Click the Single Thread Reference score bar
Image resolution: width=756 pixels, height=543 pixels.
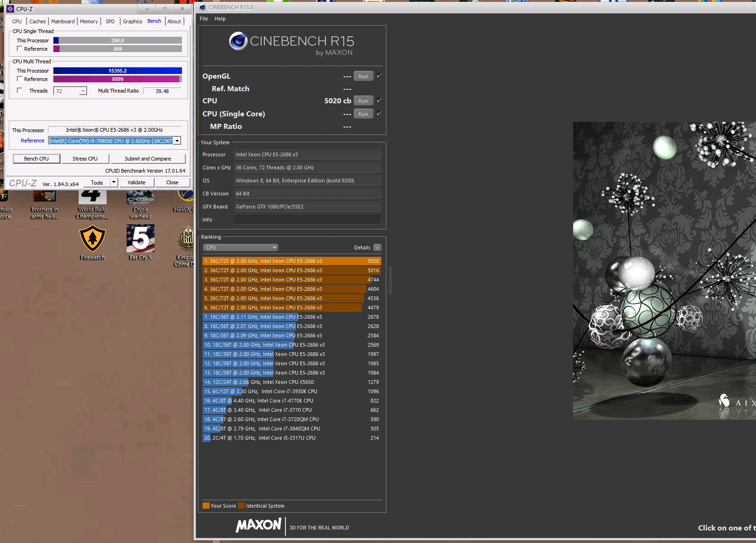(117, 49)
